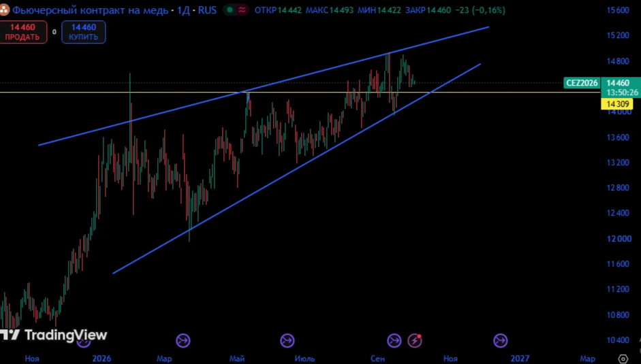This screenshot has height=364, width=641.
Task: Click the МАКС 14 493 high value
Action: 329,10
